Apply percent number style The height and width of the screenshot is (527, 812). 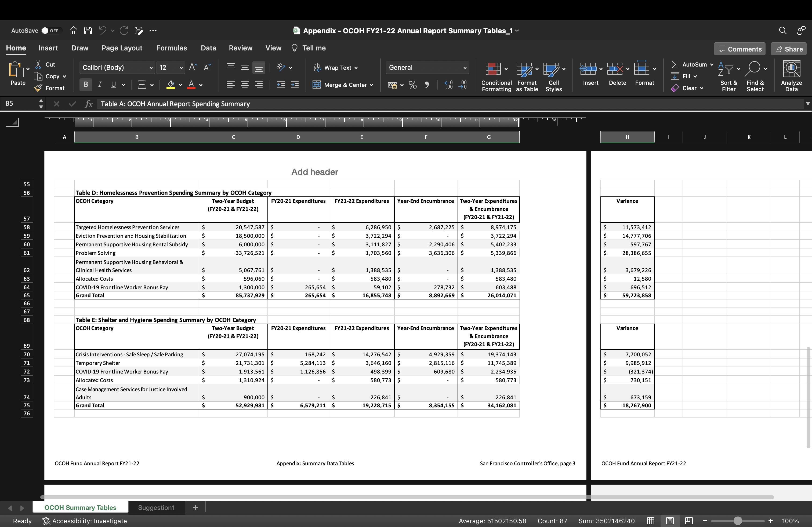412,85
